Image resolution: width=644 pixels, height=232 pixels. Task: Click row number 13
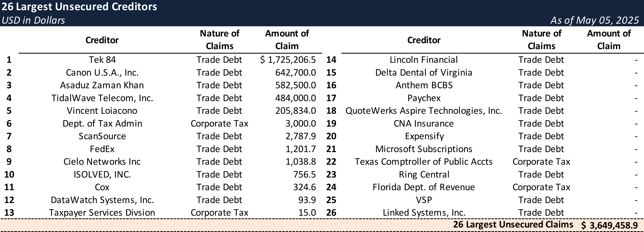click(9, 213)
